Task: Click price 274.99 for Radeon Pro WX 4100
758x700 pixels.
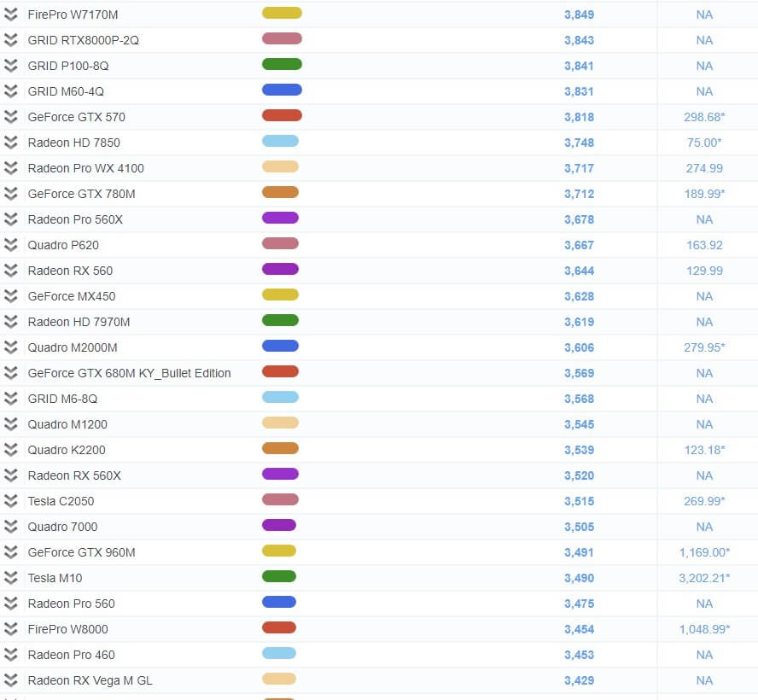Action: [704, 169]
